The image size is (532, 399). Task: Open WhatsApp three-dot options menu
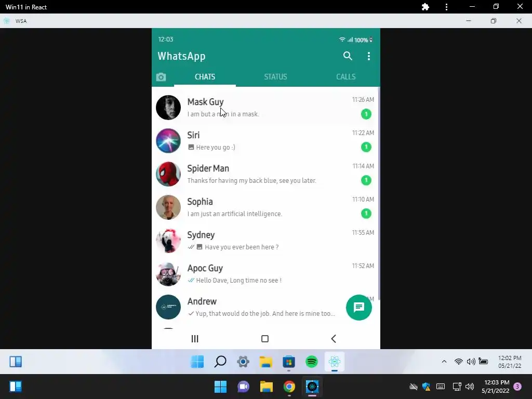369,56
